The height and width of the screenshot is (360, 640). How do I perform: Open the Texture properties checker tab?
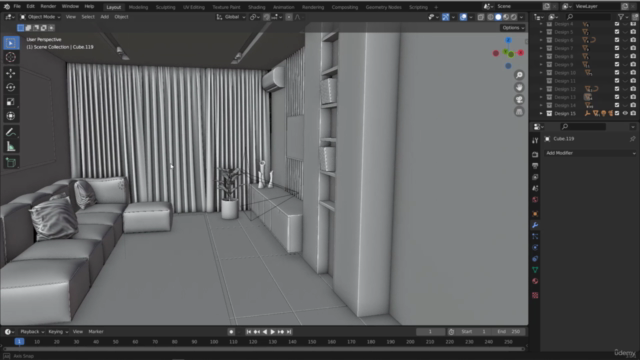click(x=535, y=295)
